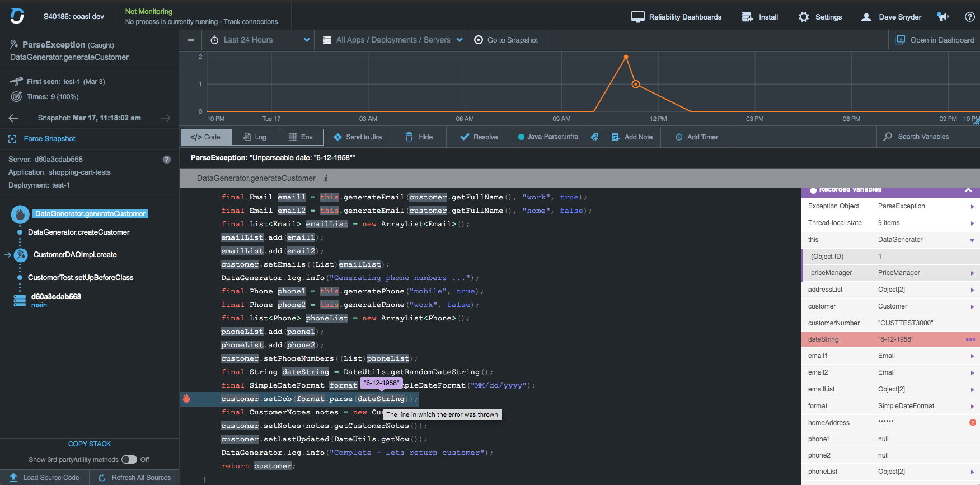Open the help question mark icon

click(x=970, y=17)
